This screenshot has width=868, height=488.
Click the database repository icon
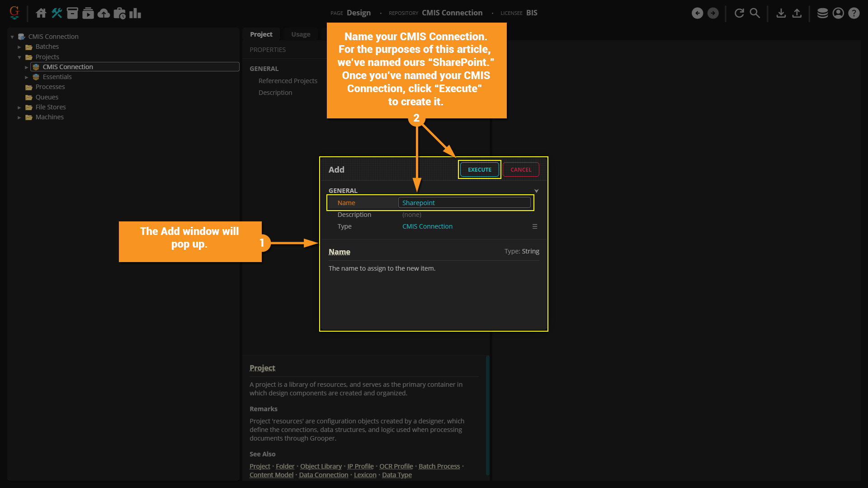822,13
